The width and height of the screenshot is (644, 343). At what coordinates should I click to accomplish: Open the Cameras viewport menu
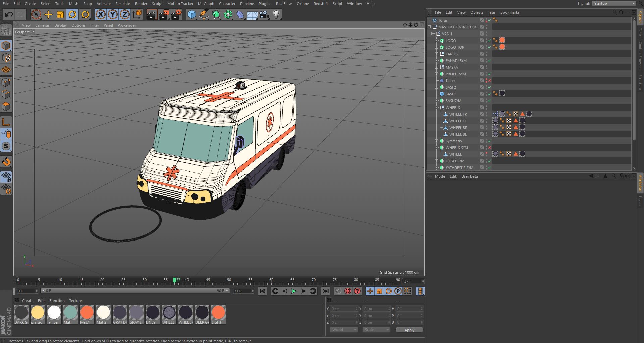[x=42, y=25]
